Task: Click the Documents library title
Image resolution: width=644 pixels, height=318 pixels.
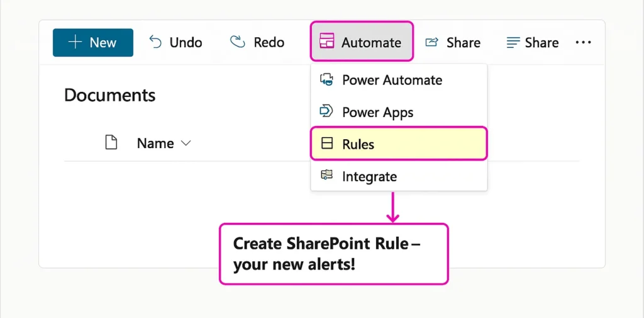Action: (109, 95)
